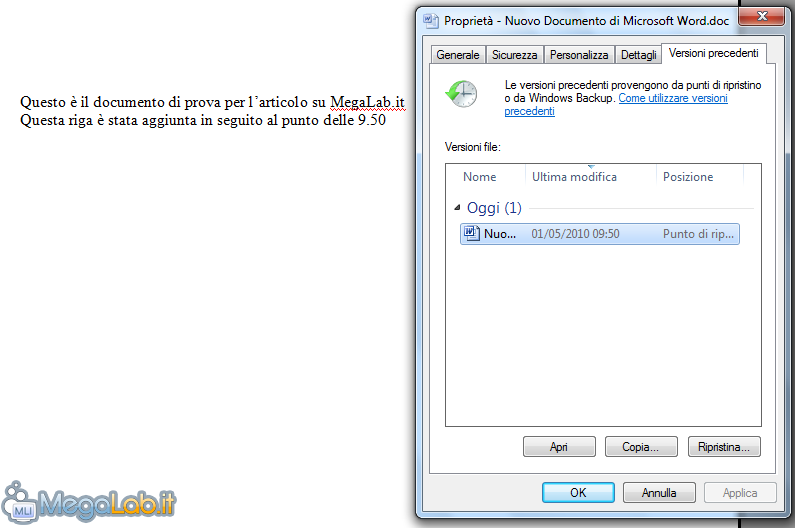
Task: Open the Sicurezza tab
Action: pyautogui.click(x=514, y=55)
